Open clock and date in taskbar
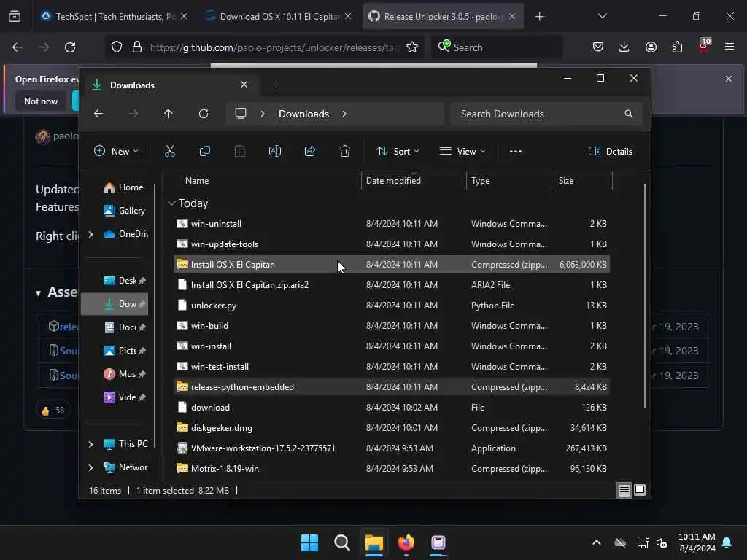The height and width of the screenshot is (560, 747). point(697,542)
